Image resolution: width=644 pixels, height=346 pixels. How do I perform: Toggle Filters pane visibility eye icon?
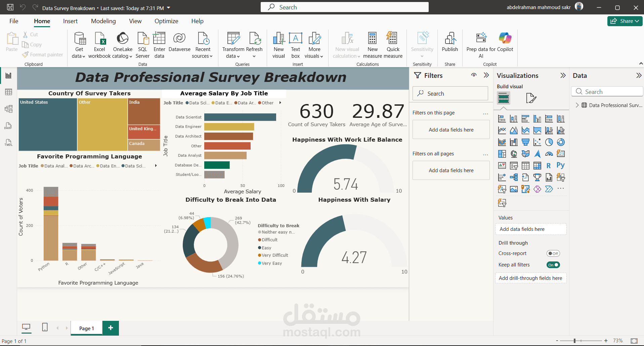[x=474, y=75]
